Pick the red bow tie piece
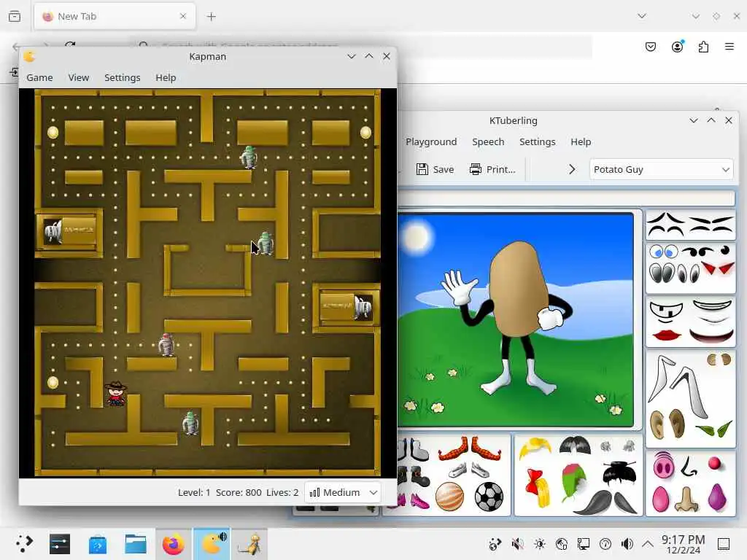747x560 pixels. pos(538,488)
